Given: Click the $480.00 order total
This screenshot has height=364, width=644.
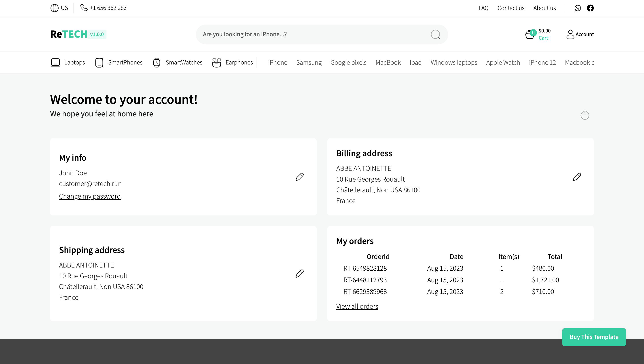Looking at the screenshot, I should pos(543,268).
